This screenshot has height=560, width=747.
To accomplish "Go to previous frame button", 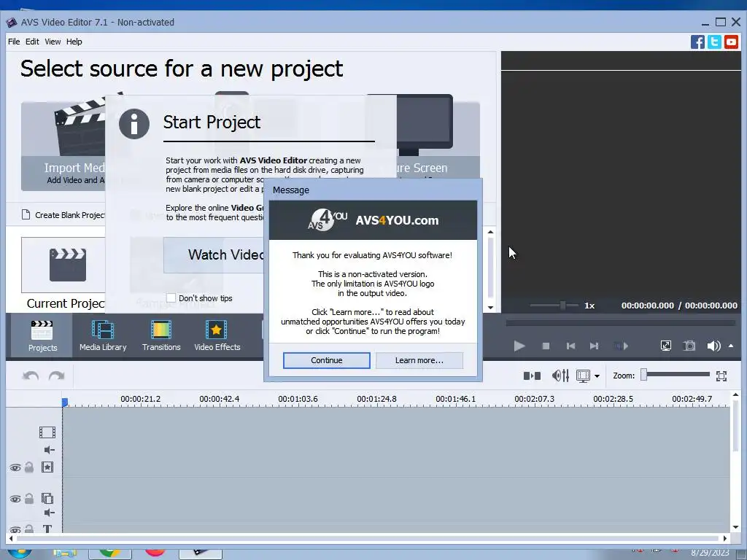I will click(570, 346).
